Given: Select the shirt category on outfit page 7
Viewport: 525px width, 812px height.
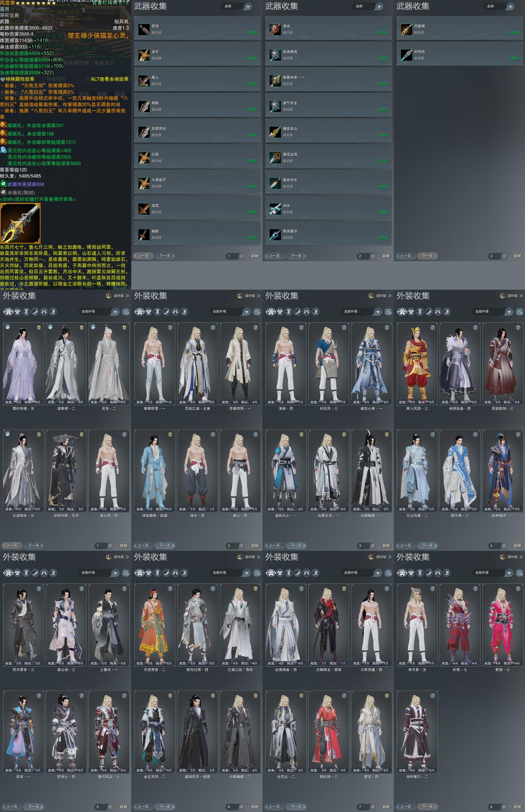Looking at the screenshot, I should [x=280, y=573].
